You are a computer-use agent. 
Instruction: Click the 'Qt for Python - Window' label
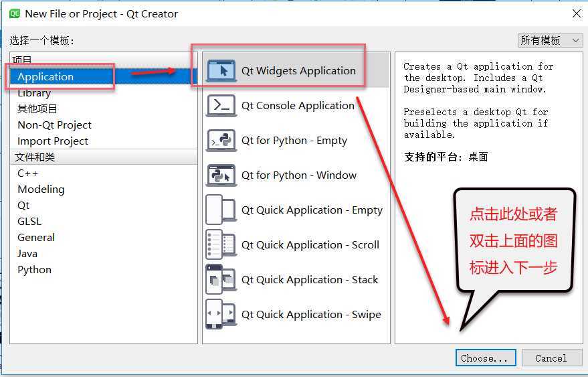pos(299,175)
